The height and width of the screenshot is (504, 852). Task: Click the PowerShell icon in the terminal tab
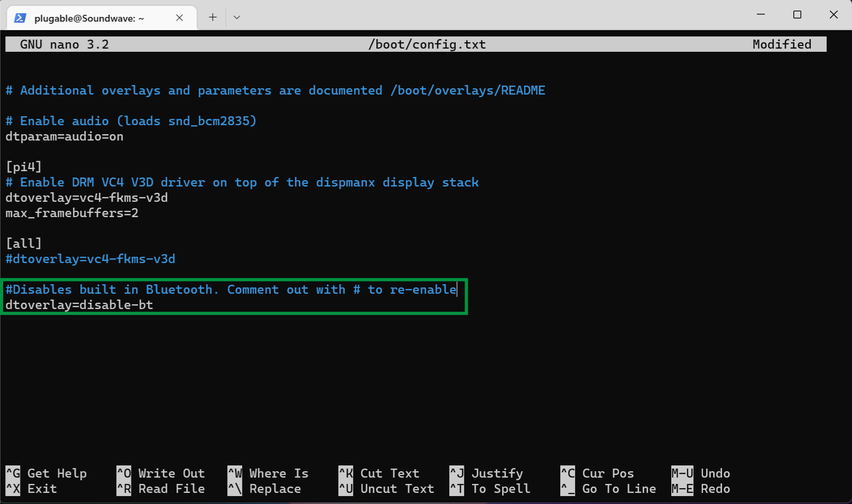[x=20, y=18]
